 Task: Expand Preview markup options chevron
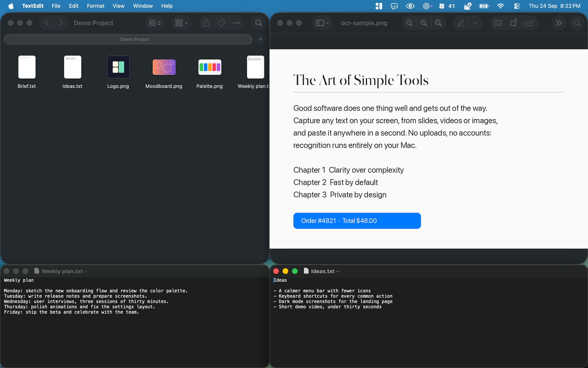coord(475,23)
